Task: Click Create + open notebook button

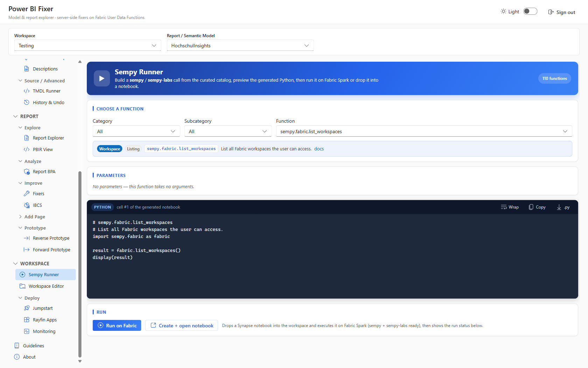Action: 182,325
